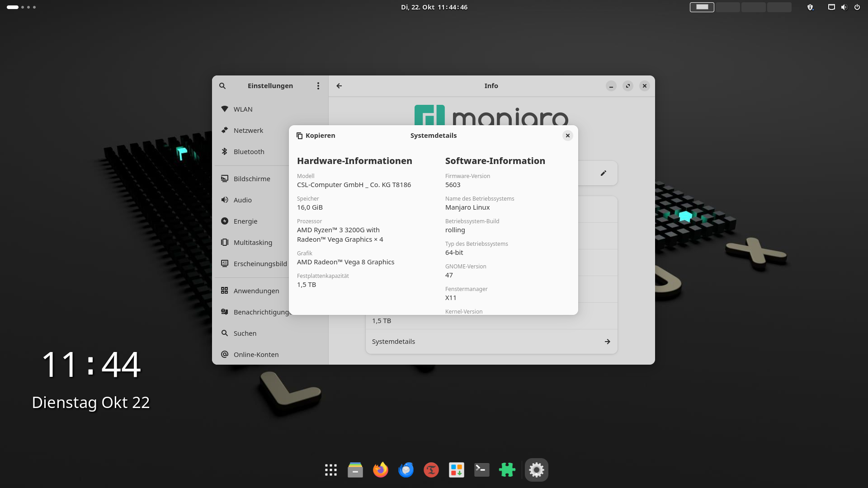Open the system power menu in top bar
Viewport: 868px width, 488px height.
857,7
